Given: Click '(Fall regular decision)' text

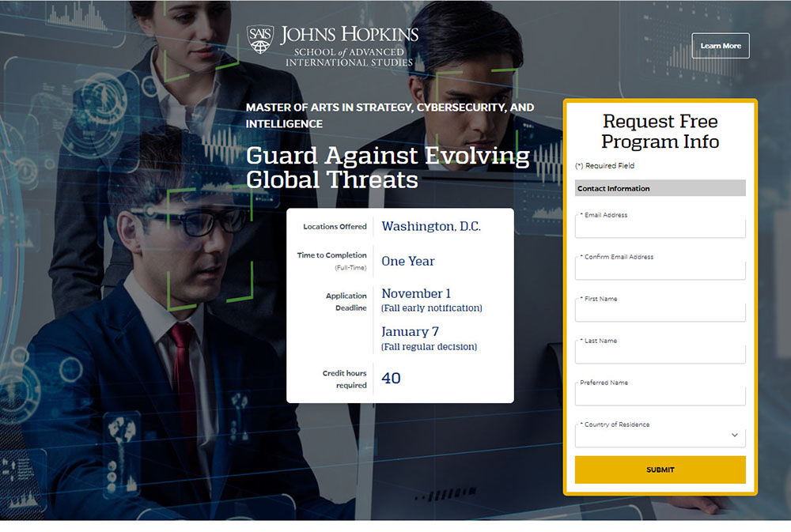Looking at the screenshot, I should tap(429, 347).
